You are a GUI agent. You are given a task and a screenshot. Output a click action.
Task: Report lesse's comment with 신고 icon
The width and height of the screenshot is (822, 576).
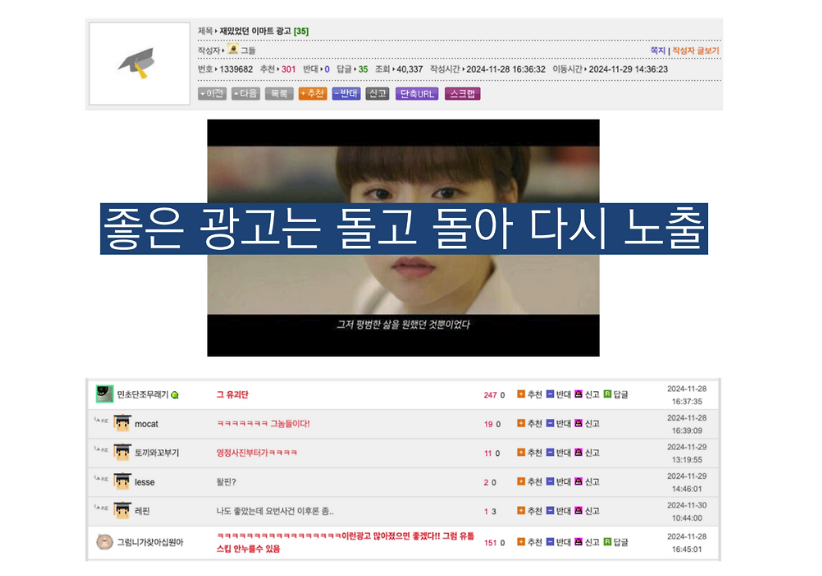(578, 482)
